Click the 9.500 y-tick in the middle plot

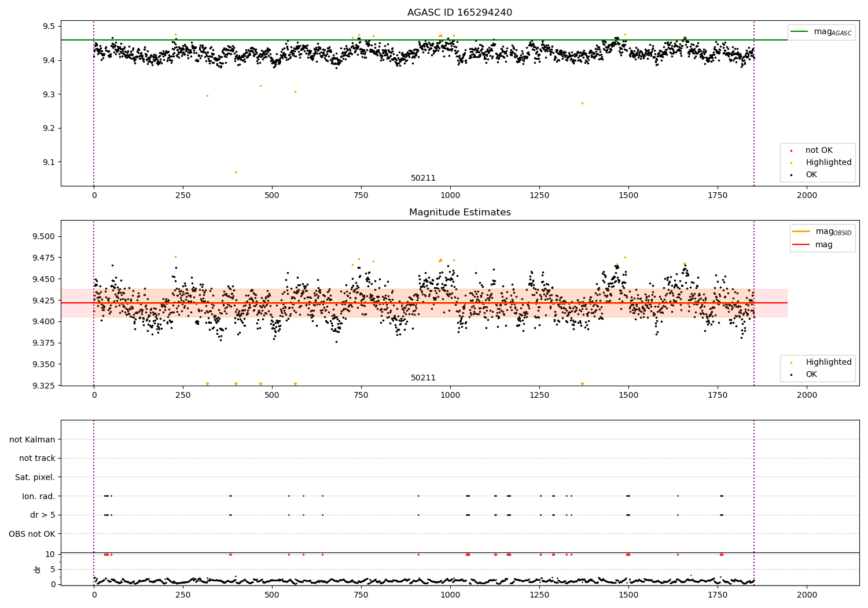[x=43, y=236]
